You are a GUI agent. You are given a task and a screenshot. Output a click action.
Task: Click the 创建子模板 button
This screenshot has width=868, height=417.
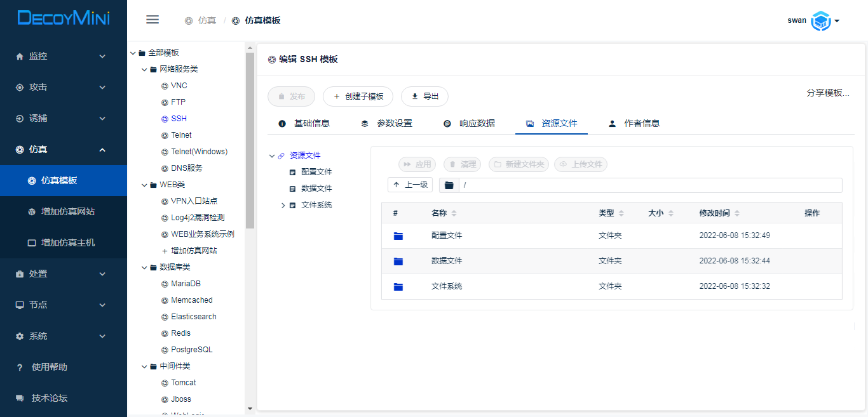[358, 96]
